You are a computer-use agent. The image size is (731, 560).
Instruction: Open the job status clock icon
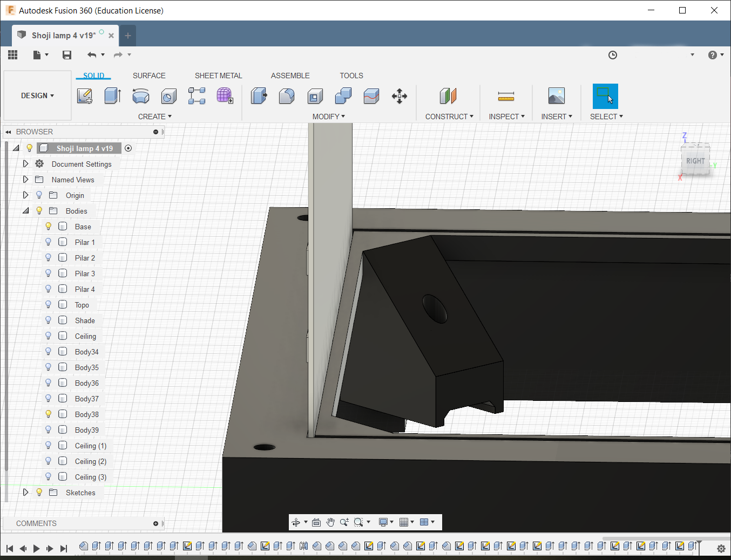(613, 55)
